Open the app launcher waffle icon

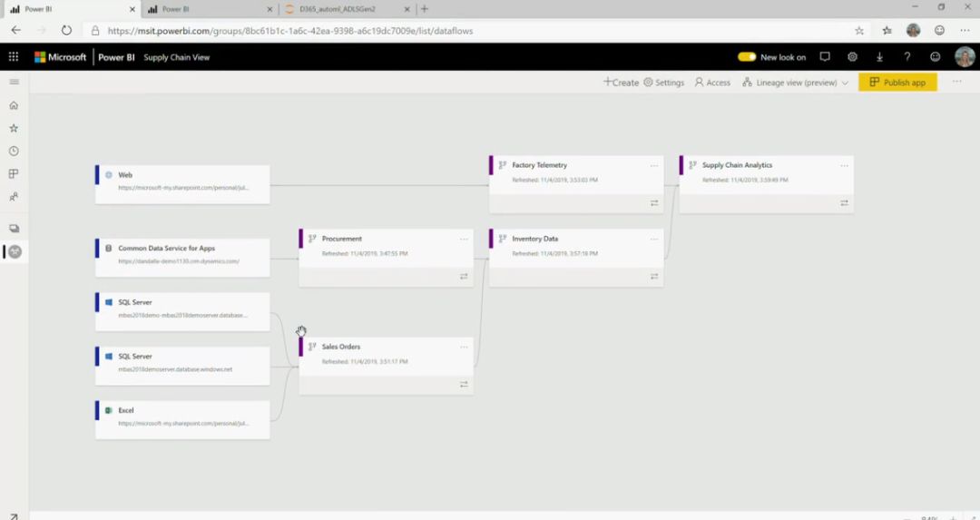[x=13, y=57]
